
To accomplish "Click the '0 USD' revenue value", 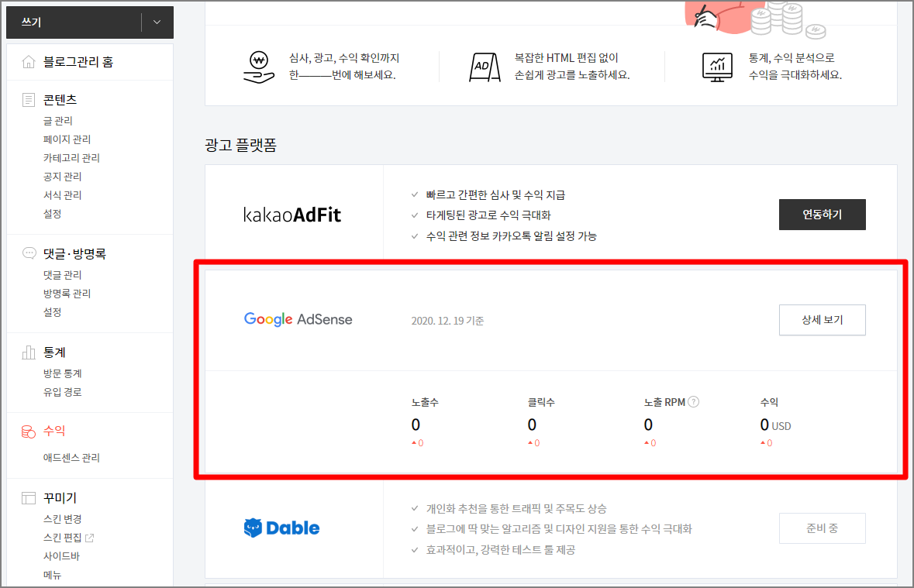I will 775,425.
